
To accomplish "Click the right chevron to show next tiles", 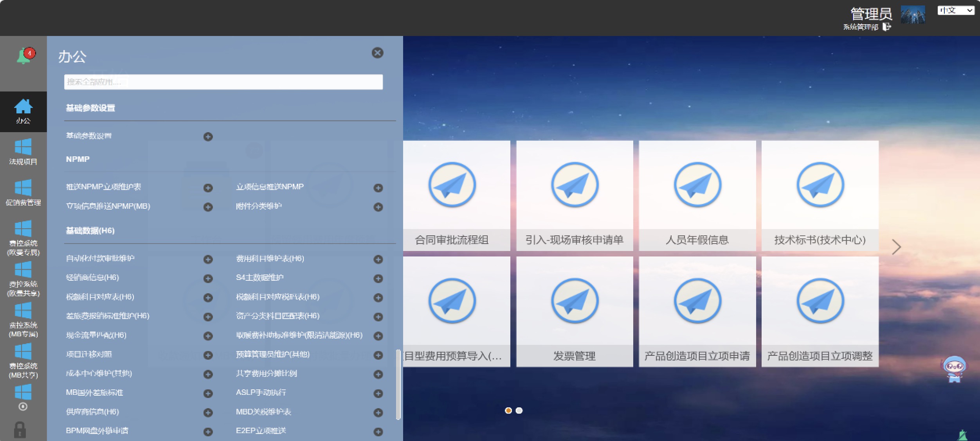I will click(x=896, y=247).
